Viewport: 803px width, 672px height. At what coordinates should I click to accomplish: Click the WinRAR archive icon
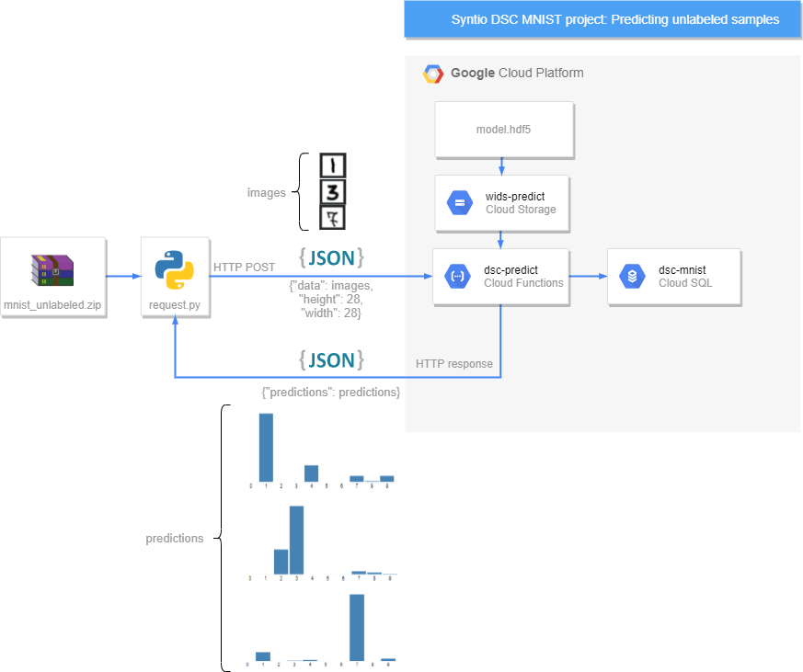pyautogui.click(x=52, y=270)
